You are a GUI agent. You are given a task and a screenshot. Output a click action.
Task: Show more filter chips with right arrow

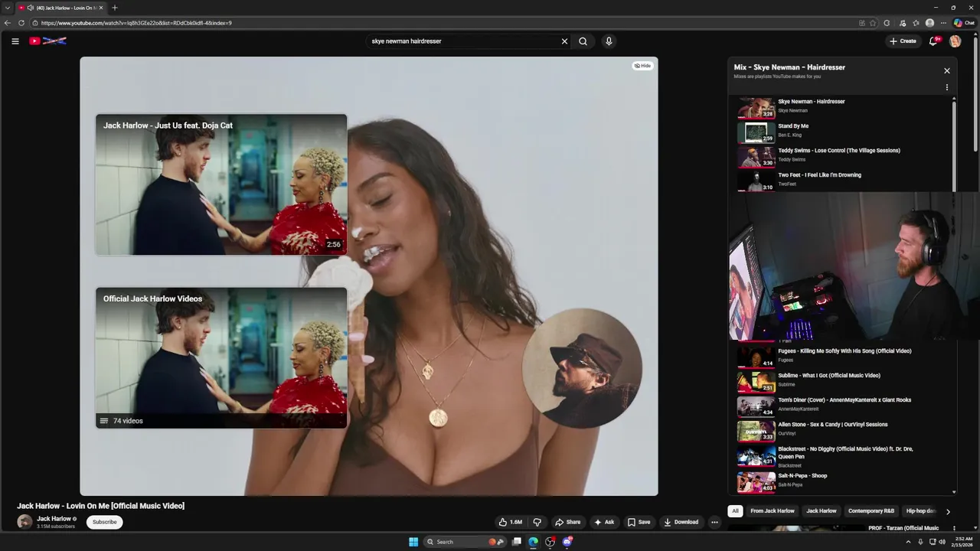(x=948, y=511)
